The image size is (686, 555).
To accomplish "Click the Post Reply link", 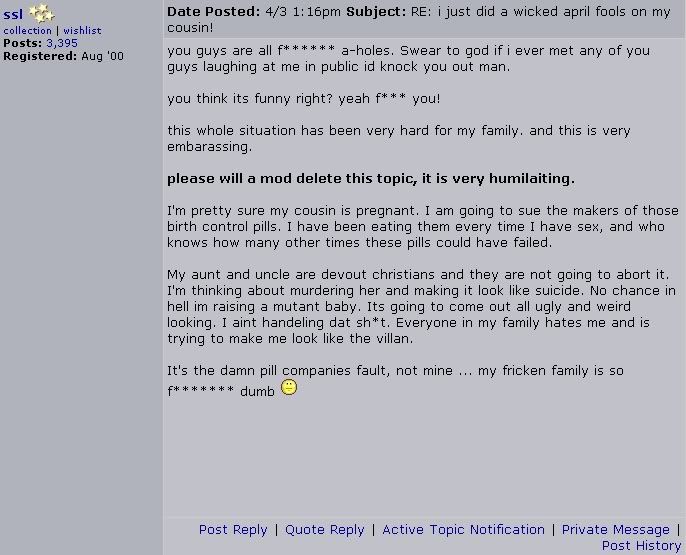I will coord(233,530).
